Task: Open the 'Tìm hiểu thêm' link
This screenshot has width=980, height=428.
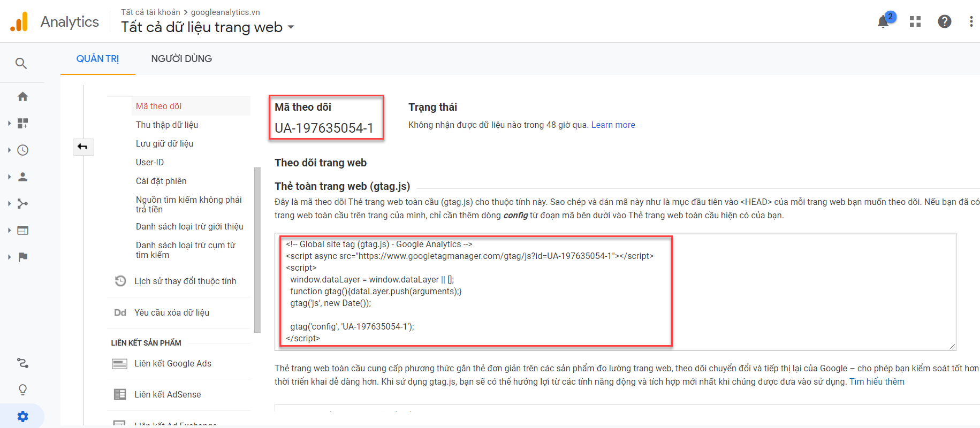Action: click(877, 381)
